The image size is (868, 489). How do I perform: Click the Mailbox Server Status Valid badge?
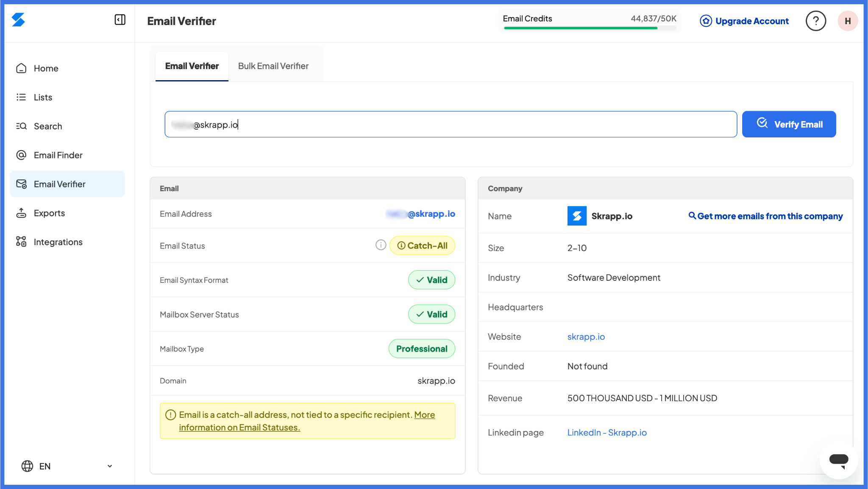[431, 314]
